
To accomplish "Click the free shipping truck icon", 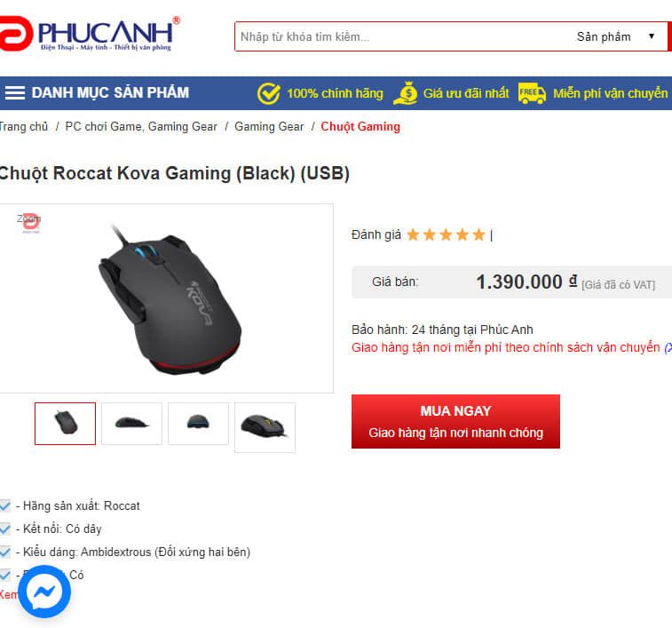I will click(532, 93).
